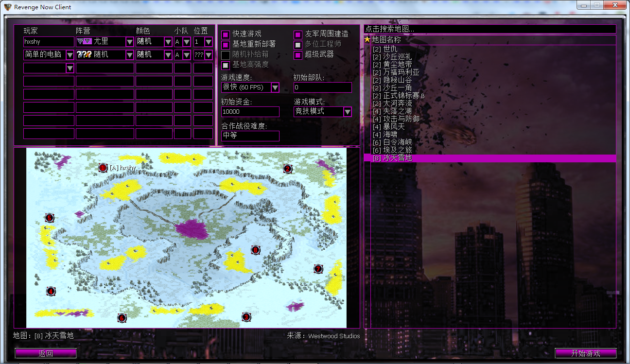Click the 初始资金 field showing 10000
Screen dimensions: 630x364
(x=250, y=112)
